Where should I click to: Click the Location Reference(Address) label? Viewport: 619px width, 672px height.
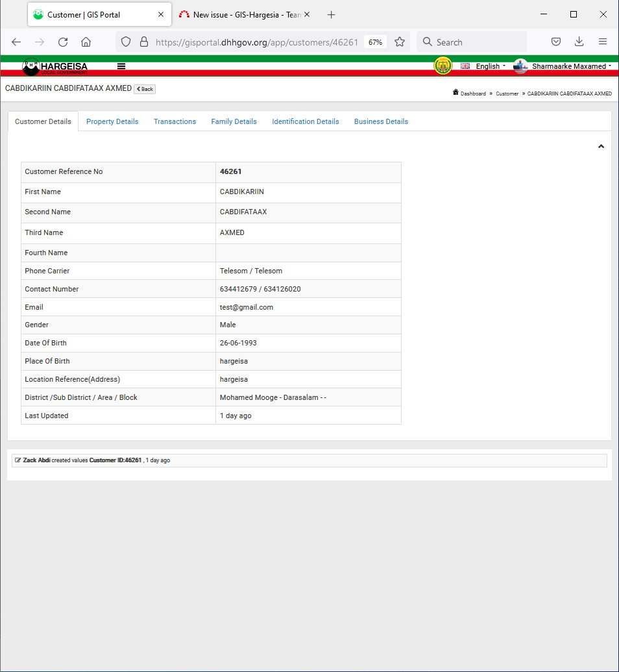(x=73, y=379)
